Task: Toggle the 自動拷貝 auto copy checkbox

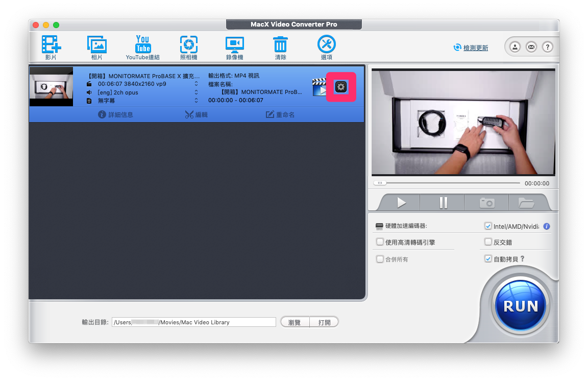Action: click(488, 258)
